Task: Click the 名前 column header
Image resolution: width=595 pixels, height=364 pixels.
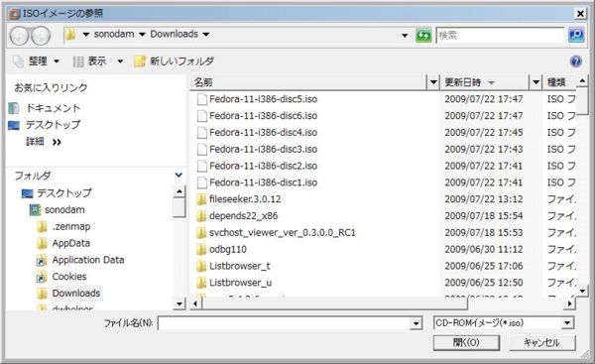Action: point(308,82)
